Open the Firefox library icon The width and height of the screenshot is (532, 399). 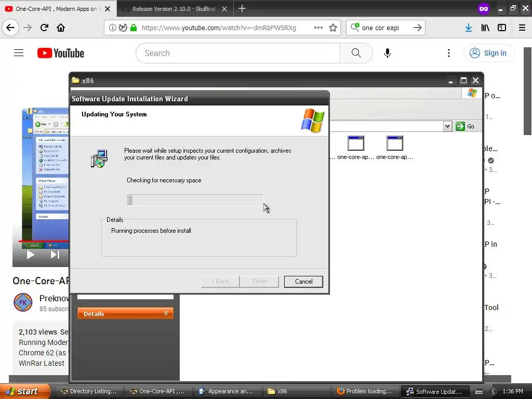[x=485, y=28]
